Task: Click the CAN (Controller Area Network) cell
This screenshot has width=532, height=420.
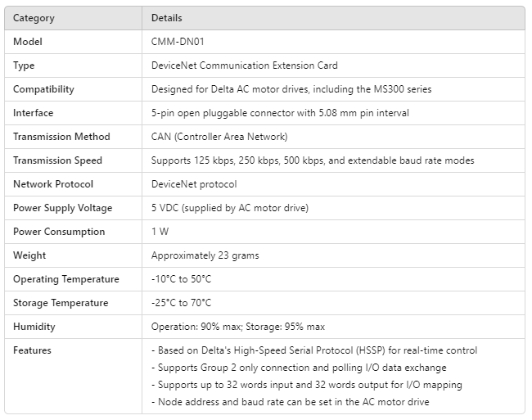Action: click(x=219, y=137)
